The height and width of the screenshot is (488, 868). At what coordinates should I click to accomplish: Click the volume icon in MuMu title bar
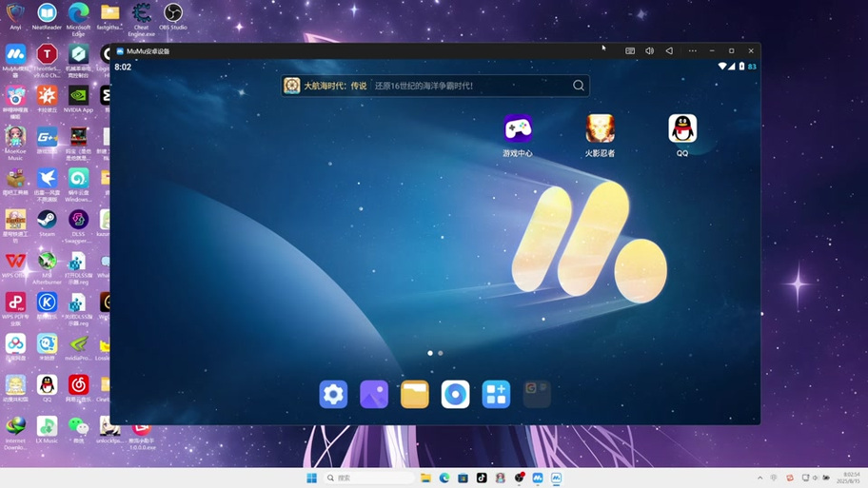pos(649,51)
